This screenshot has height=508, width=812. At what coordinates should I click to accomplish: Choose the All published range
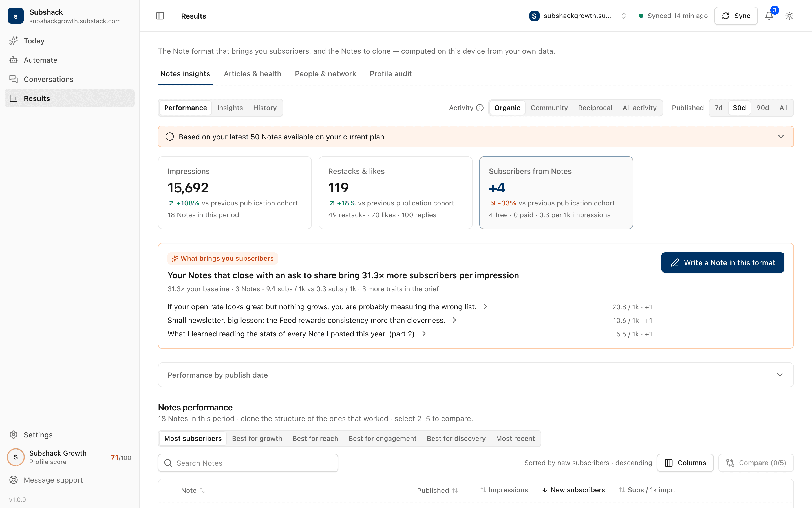coord(783,108)
